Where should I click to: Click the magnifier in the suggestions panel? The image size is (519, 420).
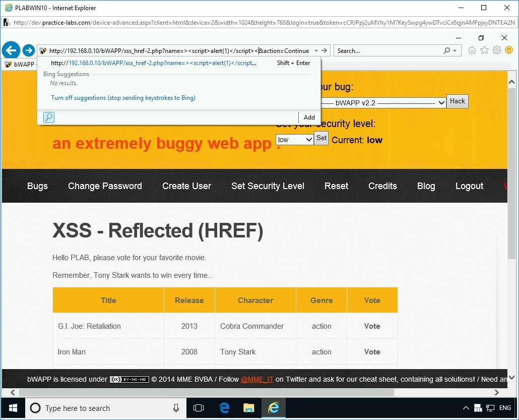(x=48, y=117)
